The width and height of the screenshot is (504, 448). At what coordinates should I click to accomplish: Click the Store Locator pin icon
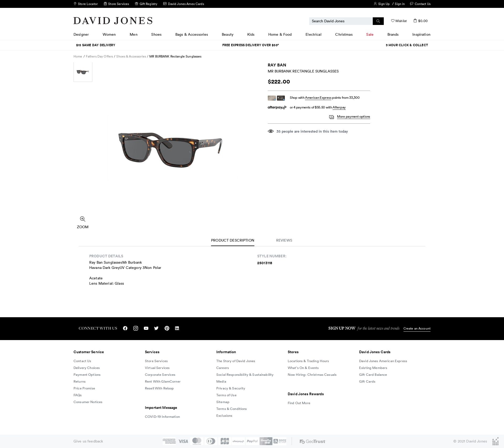tap(75, 4)
